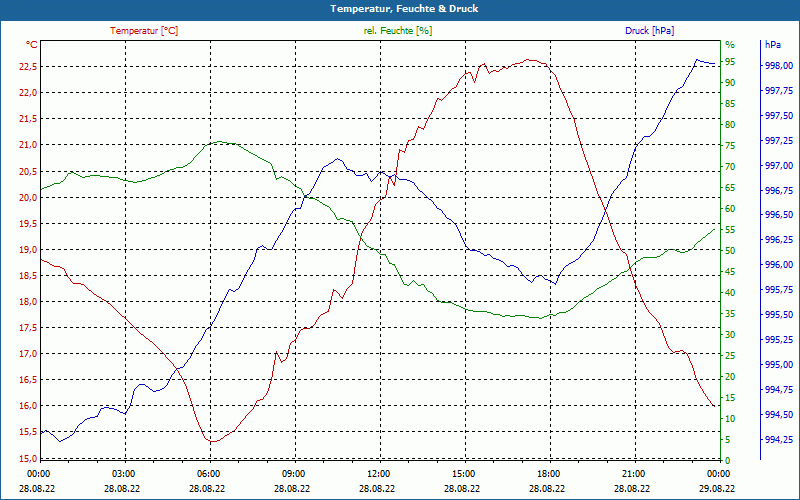Click the green "10" humidity axis value
The image size is (800, 500).
[x=730, y=419]
